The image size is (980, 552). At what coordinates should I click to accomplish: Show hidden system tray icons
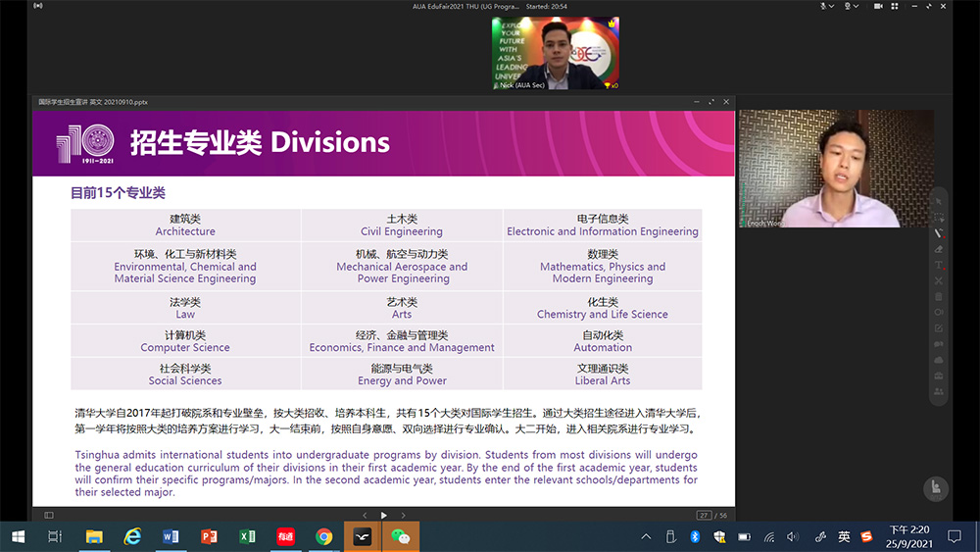[x=646, y=536]
